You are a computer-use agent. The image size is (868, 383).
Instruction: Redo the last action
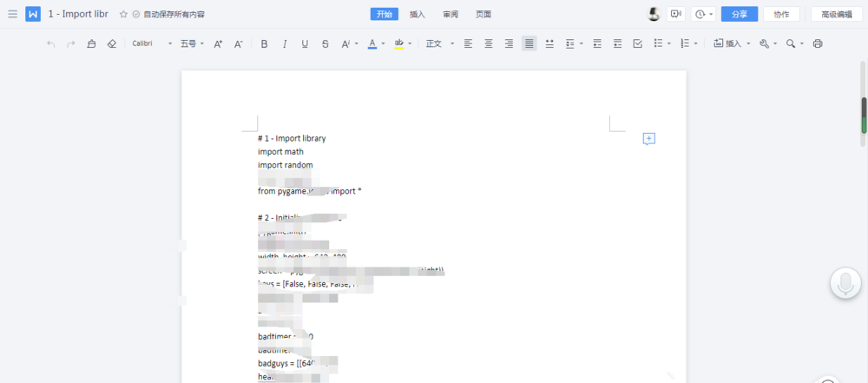(x=71, y=43)
